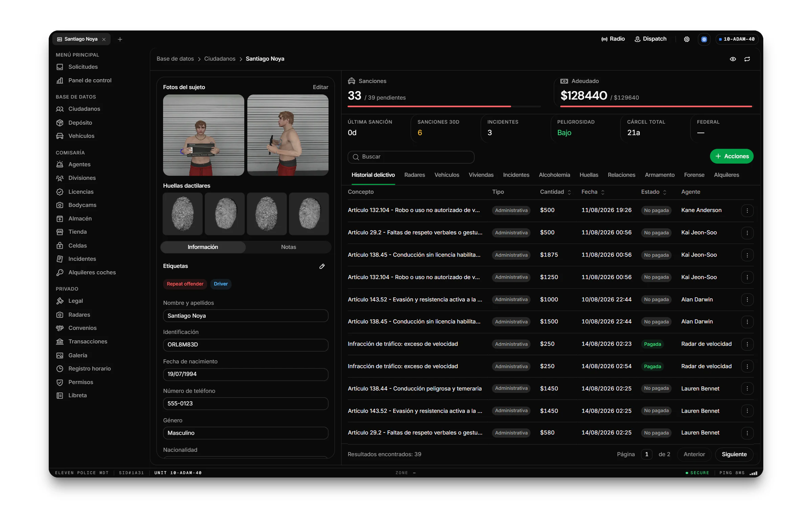Open Alquileres coches in the sidebar

pos(92,272)
